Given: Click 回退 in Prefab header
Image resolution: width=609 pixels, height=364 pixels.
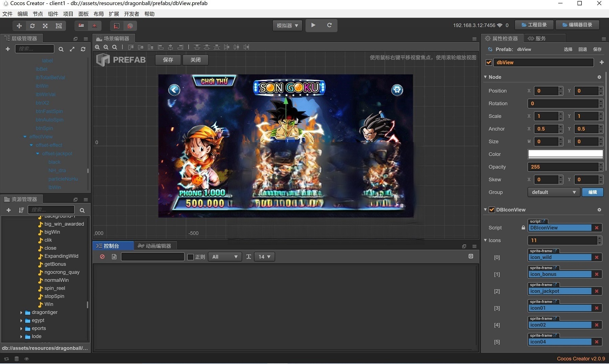Looking at the screenshot, I should (583, 49).
